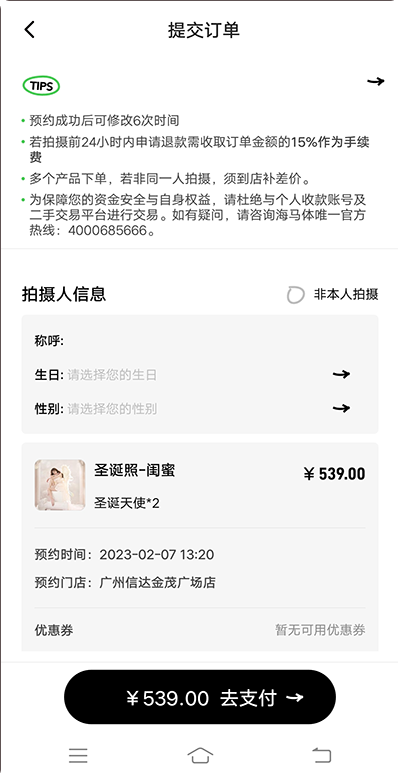Tap the Android back navigation icon
The height and width of the screenshot is (778, 398).
pyautogui.click(x=321, y=755)
